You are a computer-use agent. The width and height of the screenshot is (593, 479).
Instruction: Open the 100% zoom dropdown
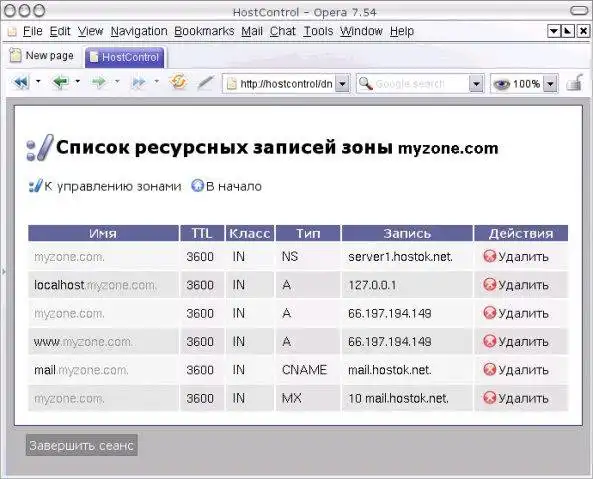(550, 84)
